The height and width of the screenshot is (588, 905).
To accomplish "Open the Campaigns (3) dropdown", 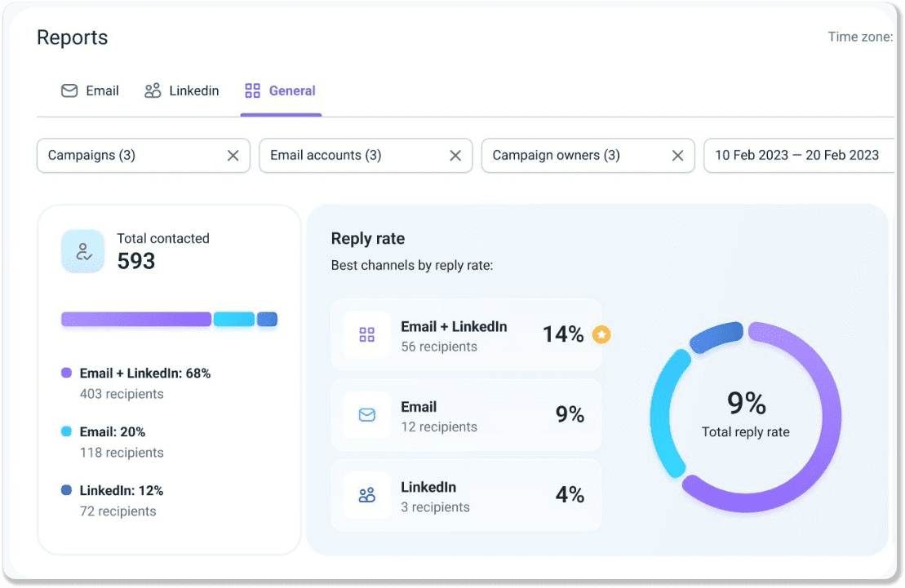I will point(131,156).
